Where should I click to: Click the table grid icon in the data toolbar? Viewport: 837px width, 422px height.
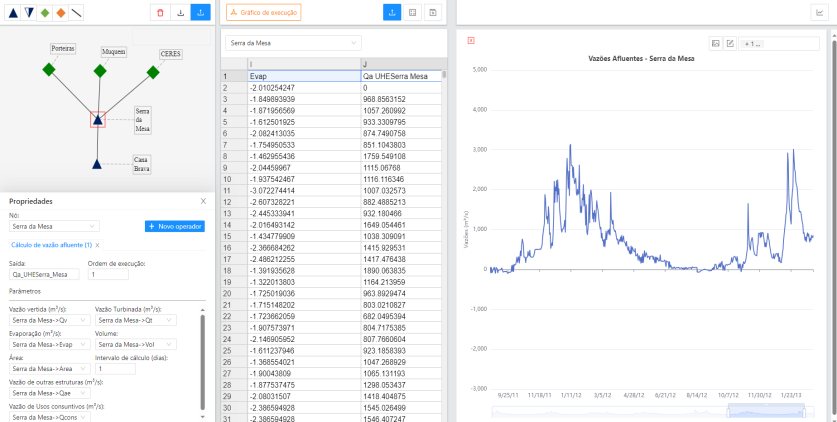coord(412,12)
